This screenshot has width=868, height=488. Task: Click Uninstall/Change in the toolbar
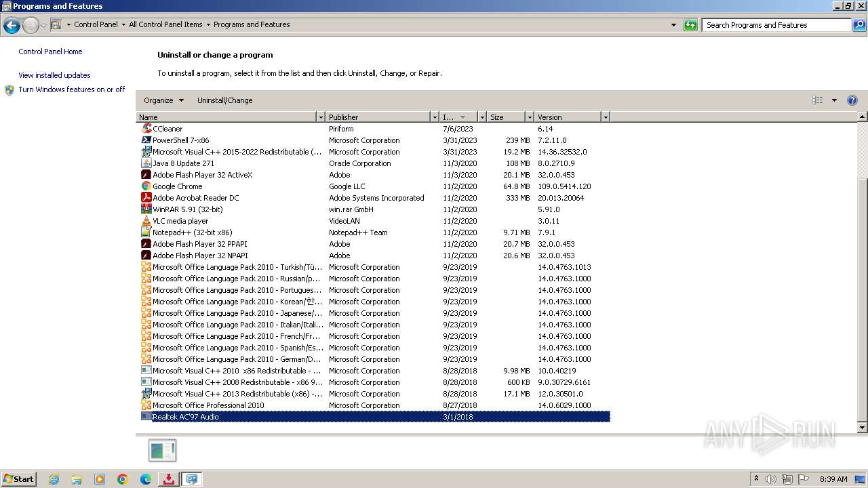(x=224, y=100)
